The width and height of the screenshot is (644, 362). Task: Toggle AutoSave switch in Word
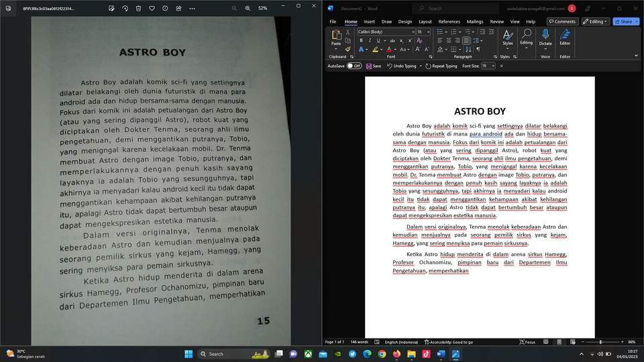(354, 66)
